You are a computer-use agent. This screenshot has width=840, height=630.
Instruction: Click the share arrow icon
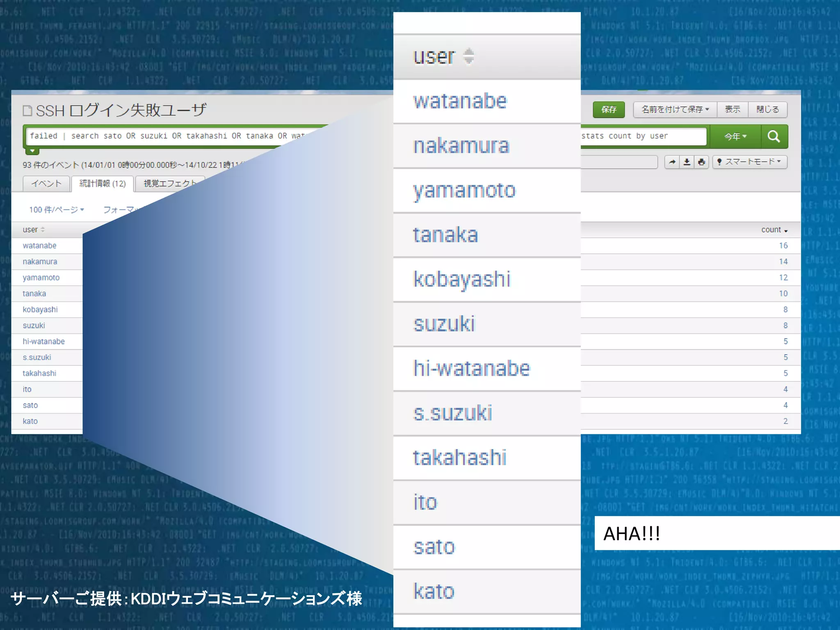[x=672, y=162]
